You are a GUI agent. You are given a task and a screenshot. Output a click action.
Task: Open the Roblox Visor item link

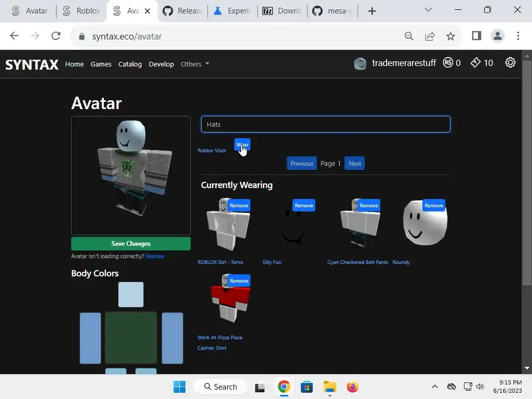[212, 150]
